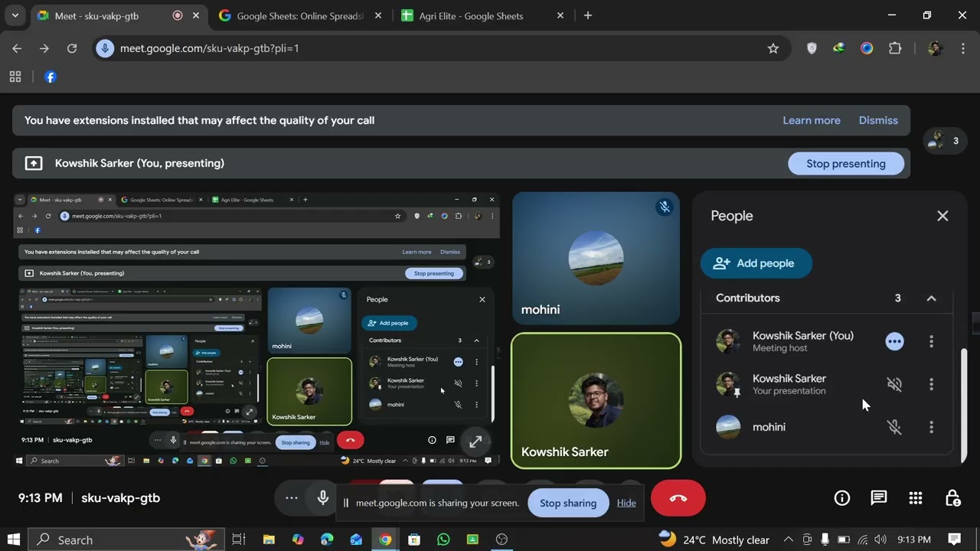Select mohini's video tile

coord(596,259)
